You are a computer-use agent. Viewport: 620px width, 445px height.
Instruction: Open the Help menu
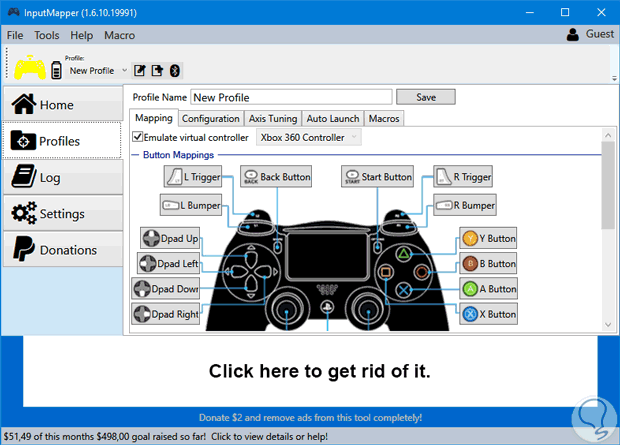(81, 35)
